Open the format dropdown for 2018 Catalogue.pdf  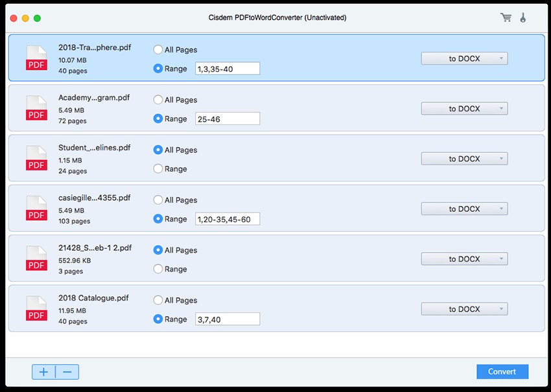[464, 309]
